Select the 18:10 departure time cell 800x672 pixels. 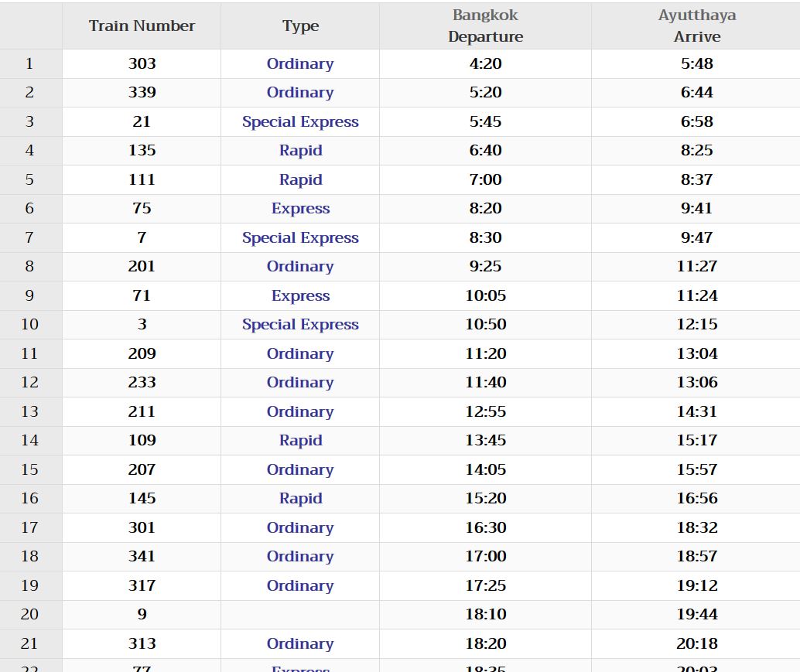pos(485,615)
